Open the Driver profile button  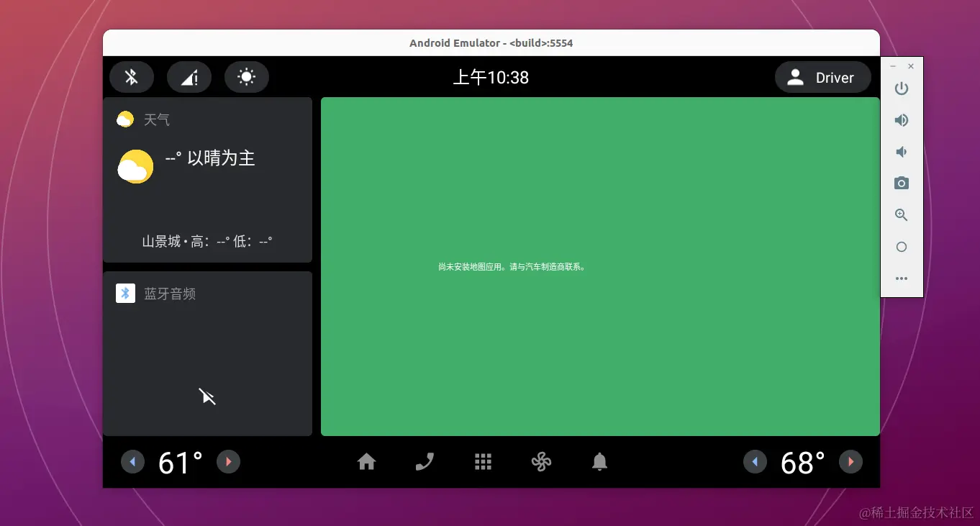[822, 77]
